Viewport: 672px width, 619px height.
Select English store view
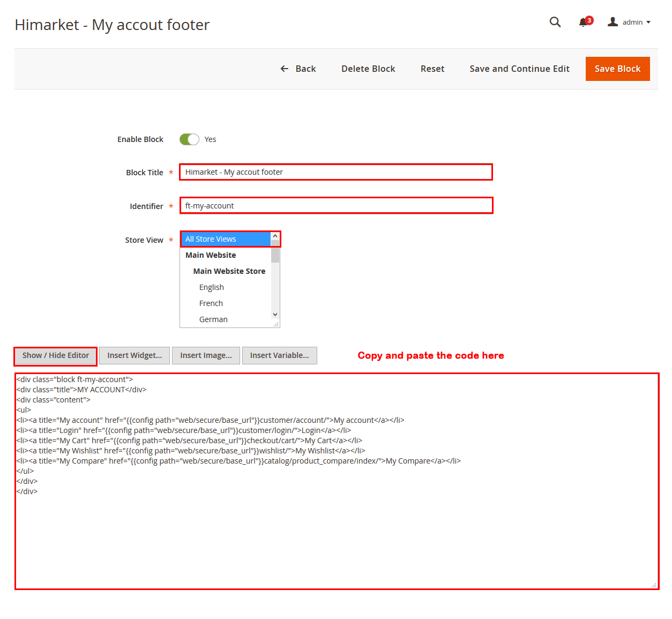212,287
